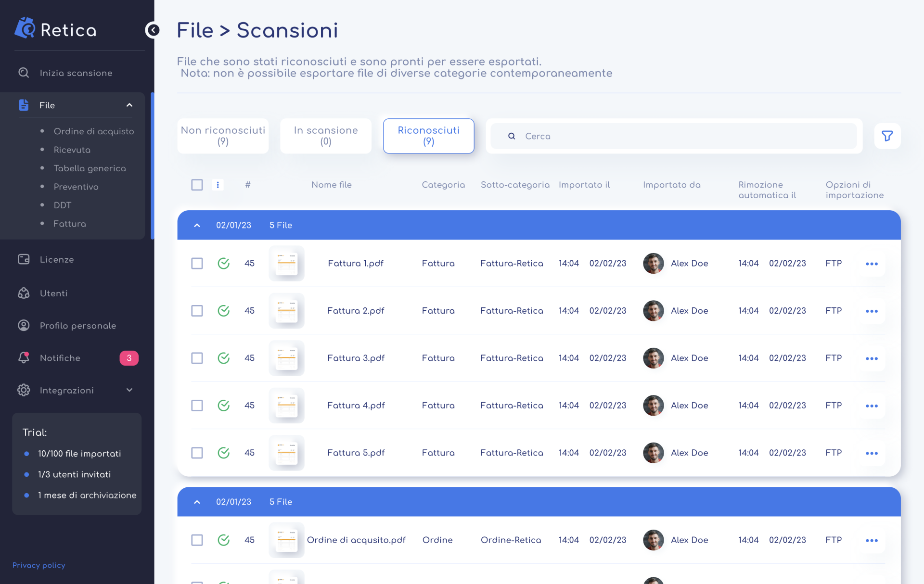
Task: Switch to the Non riconosciuti tab
Action: click(x=223, y=136)
